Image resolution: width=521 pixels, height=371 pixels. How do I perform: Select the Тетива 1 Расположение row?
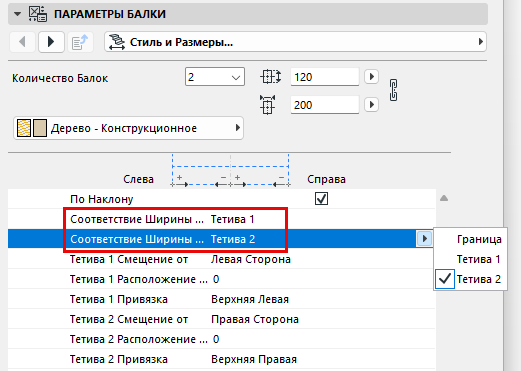[x=222, y=279]
